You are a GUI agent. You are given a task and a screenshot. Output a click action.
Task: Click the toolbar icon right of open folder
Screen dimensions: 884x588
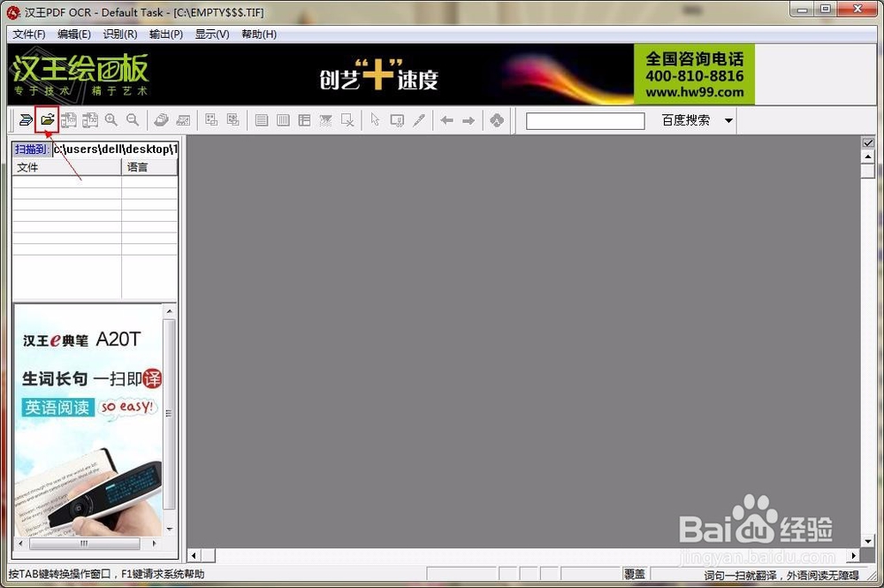pyautogui.click(x=69, y=120)
